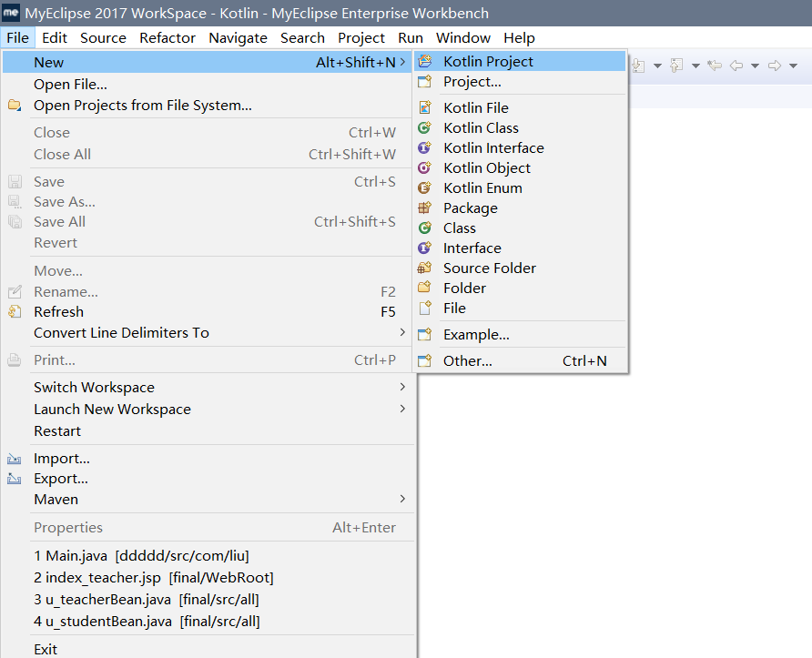Select Restart in the File menu

coord(208,430)
